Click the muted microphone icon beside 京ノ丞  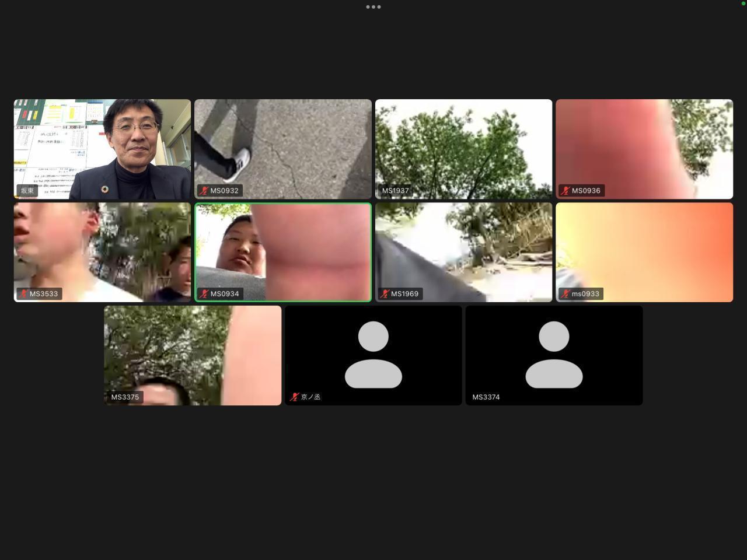[294, 397]
